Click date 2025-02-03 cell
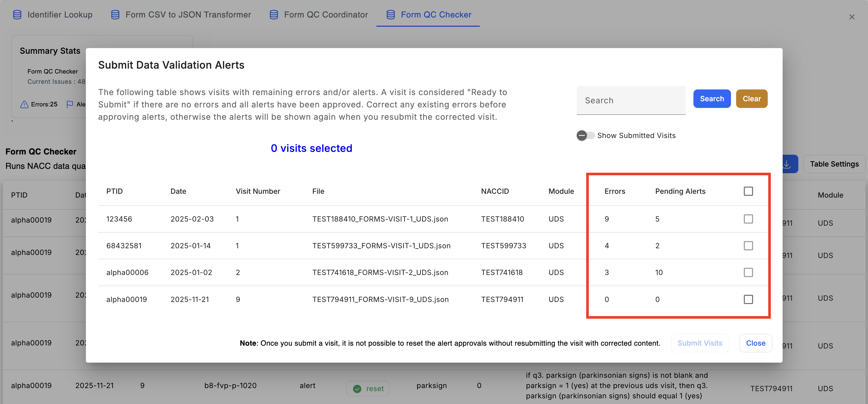 (192, 219)
